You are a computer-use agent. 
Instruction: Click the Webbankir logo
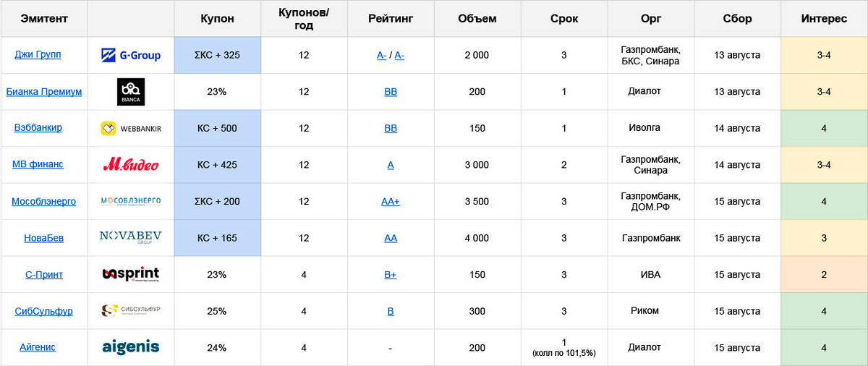coord(130,129)
